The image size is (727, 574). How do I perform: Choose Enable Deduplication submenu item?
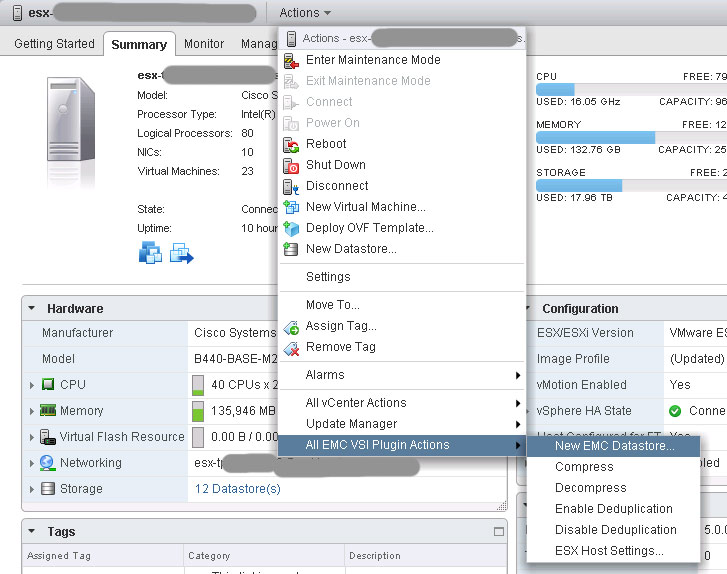click(613, 509)
